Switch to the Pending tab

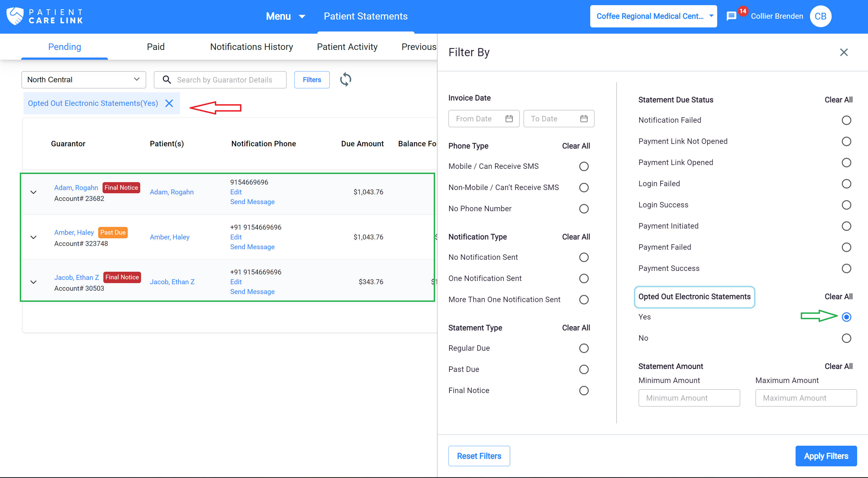pos(64,46)
